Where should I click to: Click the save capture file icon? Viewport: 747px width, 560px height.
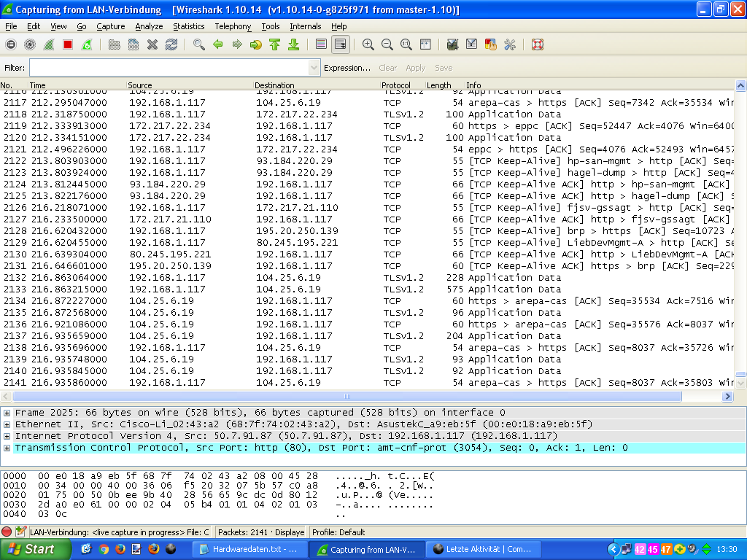pyautogui.click(x=133, y=44)
